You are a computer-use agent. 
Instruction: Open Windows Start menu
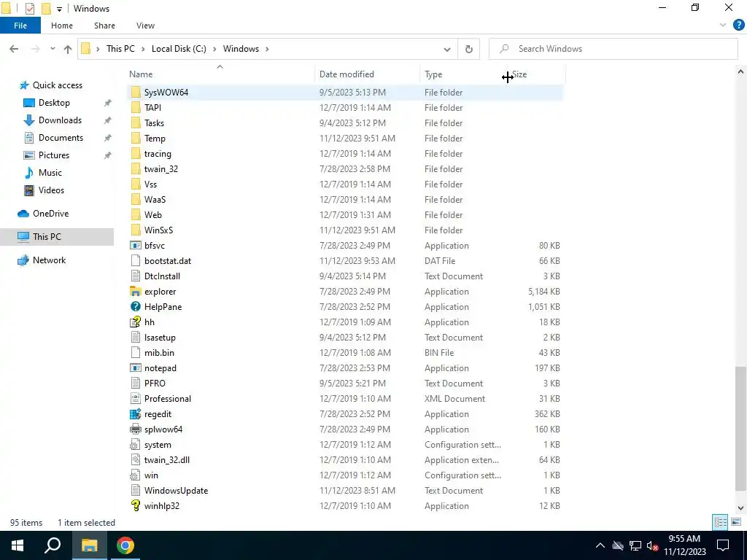coord(18,545)
